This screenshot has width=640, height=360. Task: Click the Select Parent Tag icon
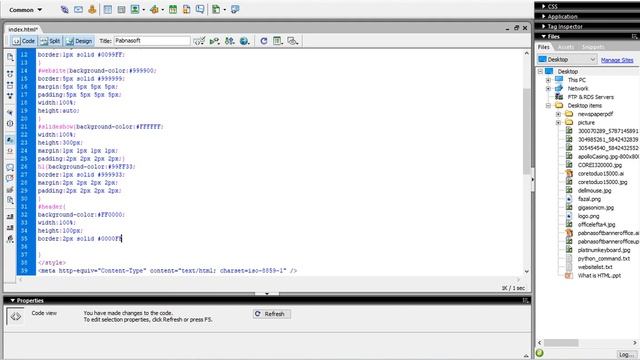coord(10,112)
